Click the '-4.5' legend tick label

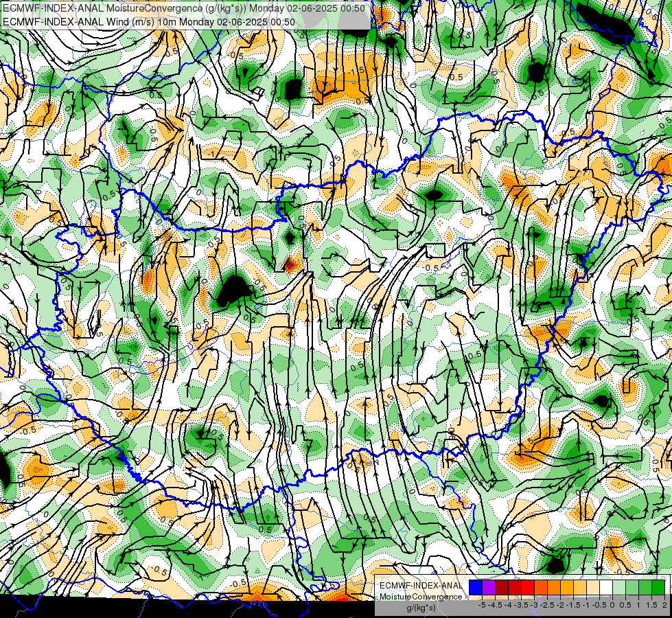pos(495,605)
